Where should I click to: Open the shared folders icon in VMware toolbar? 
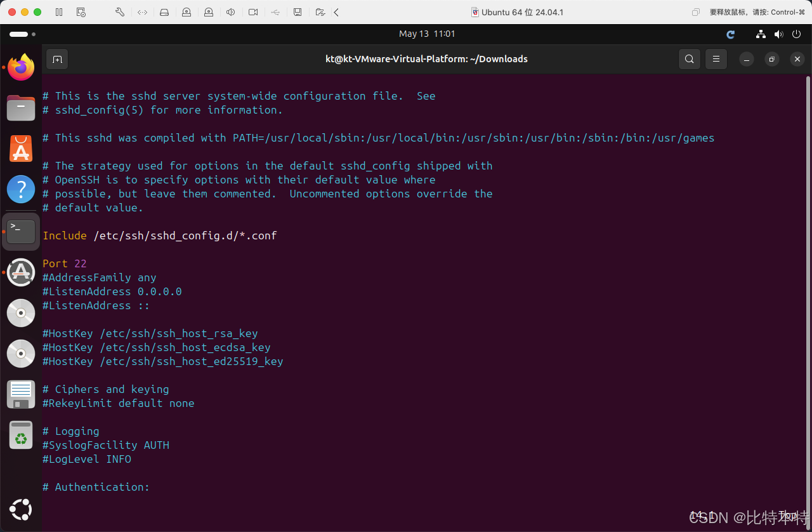(320, 12)
